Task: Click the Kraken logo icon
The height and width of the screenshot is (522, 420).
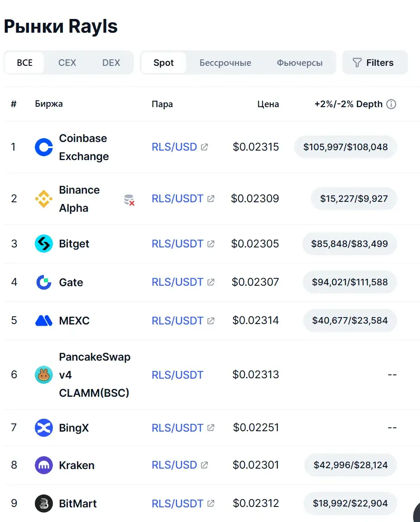Action: pos(44,465)
